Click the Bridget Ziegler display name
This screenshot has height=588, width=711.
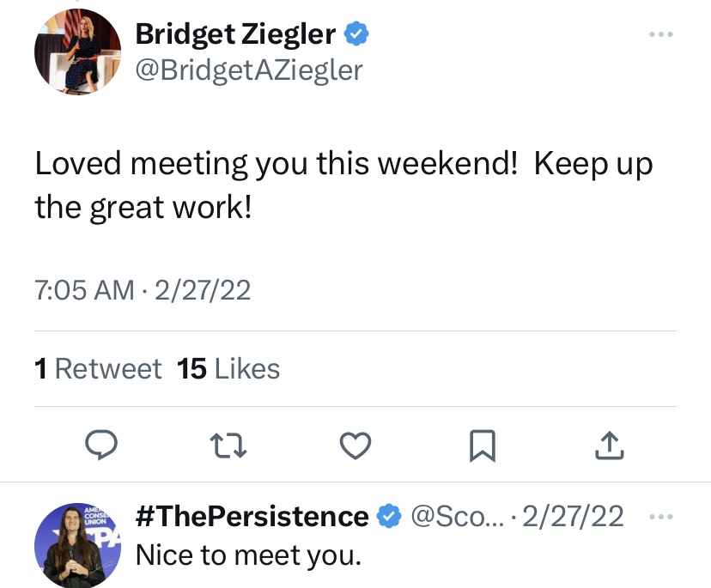pos(235,34)
